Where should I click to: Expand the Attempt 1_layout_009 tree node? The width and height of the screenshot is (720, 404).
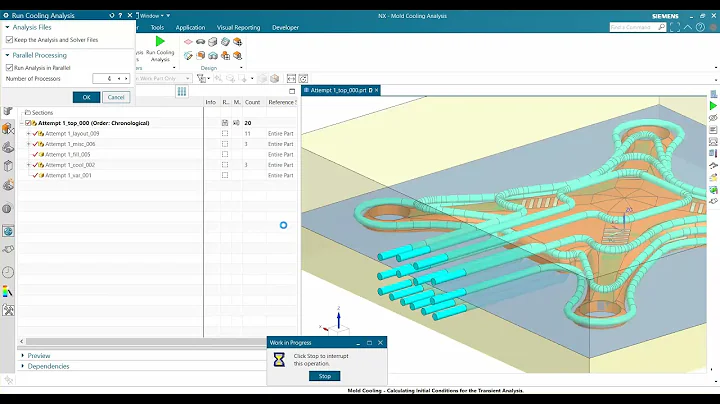28,134
